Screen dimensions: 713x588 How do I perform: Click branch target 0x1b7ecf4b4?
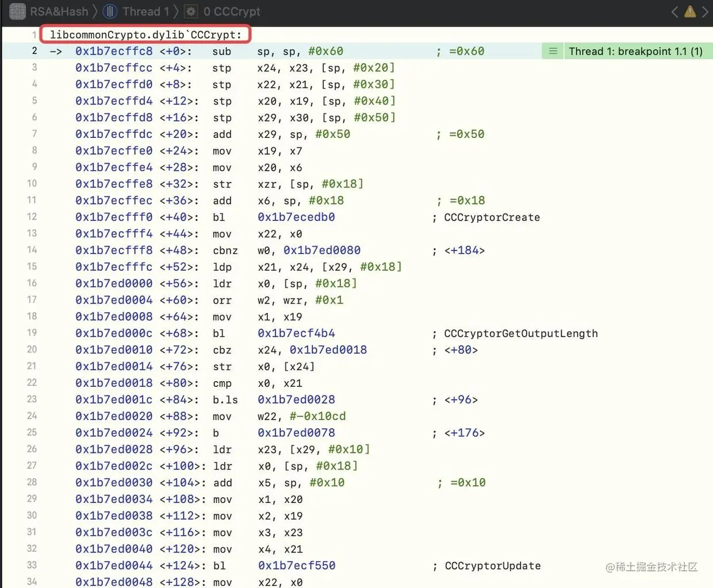tap(296, 333)
